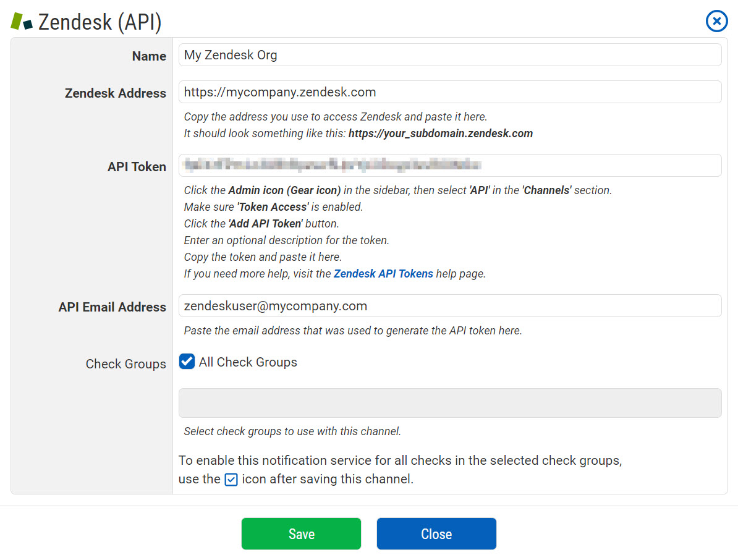738x560 pixels.
Task: Click the checkmark icon in the instruction text
Action: 231,480
